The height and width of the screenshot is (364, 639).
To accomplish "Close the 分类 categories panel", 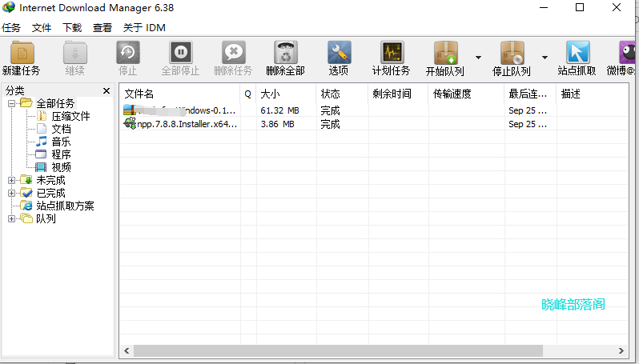I will [x=106, y=90].
